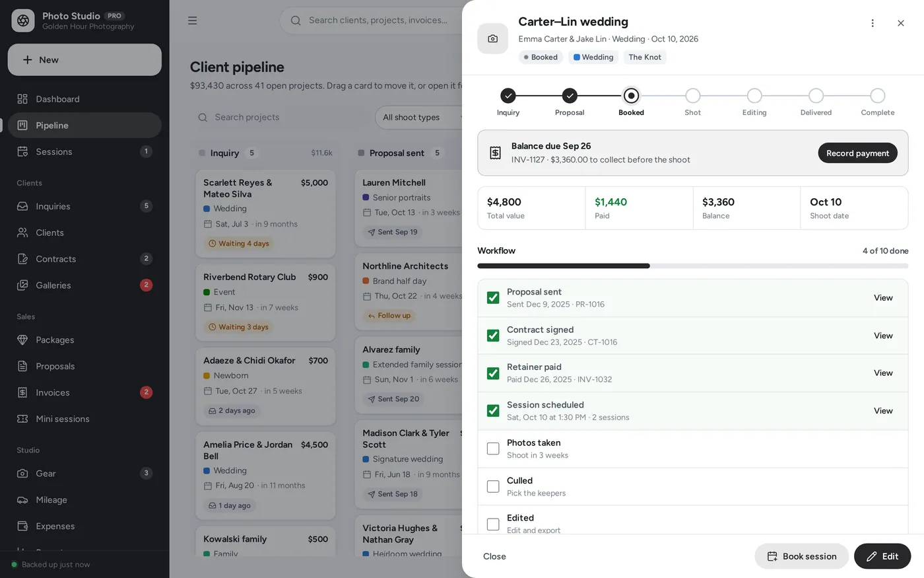The height and width of the screenshot is (578, 924).
Task: Click the Proposals document icon
Action: (22, 367)
